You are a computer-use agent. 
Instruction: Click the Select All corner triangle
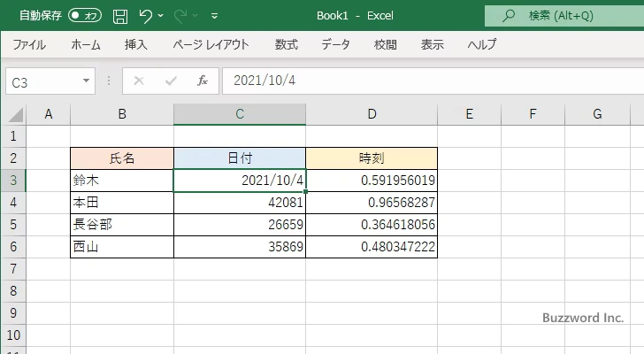point(16,114)
